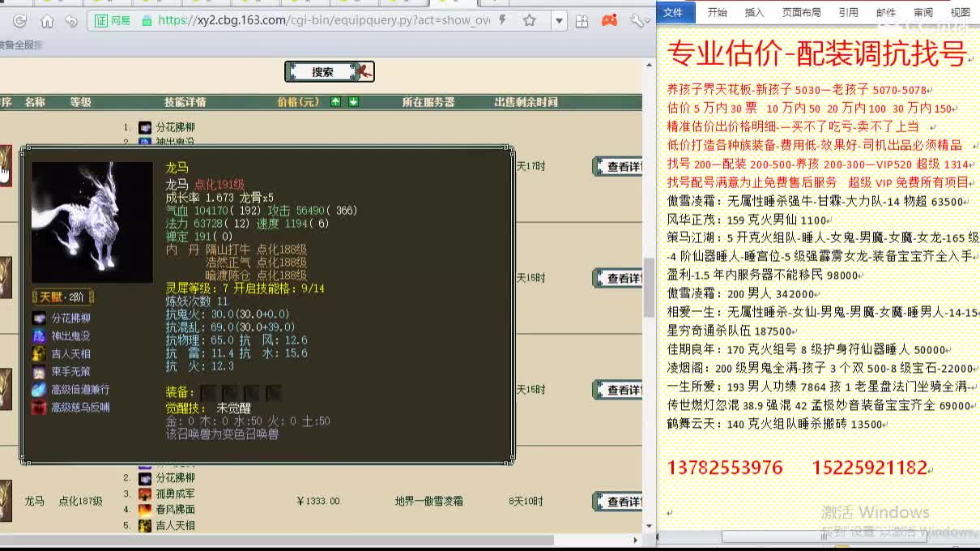Click 查看详情 button for ¥1333.00 row
The image size is (980, 551).
[x=619, y=502]
